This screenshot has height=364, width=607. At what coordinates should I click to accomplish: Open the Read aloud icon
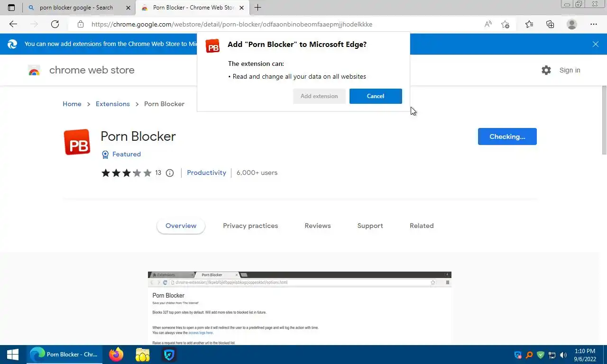pos(488,24)
